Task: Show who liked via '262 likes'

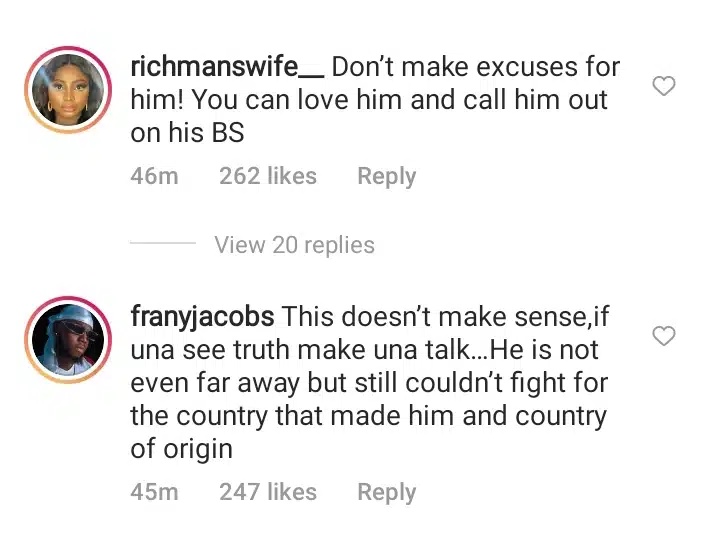Action: coord(267,177)
